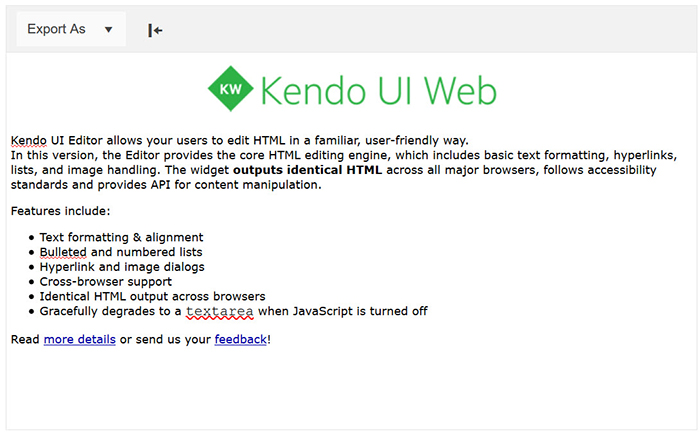
Task: Click the collapse-to-left arrow toolbar icon
Action: [155, 30]
